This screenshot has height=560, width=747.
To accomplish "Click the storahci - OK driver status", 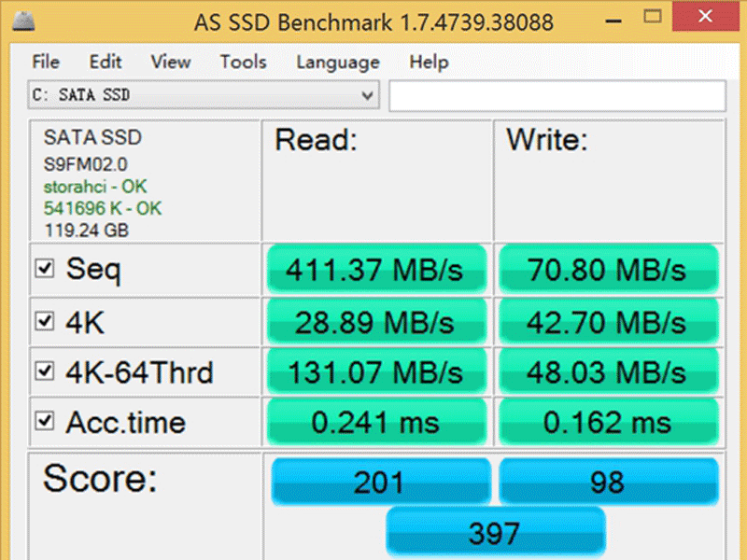I will [x=95, y=187].
